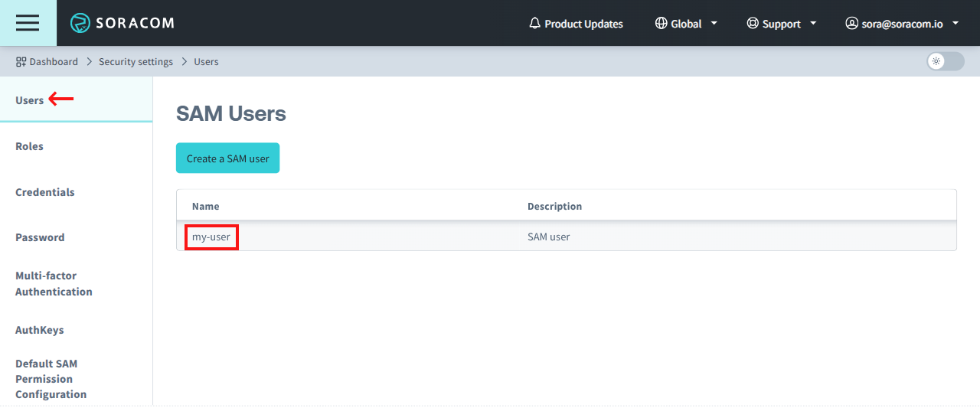Click the Global globe icon
980x408 pixels.
click(x=661, y=24)
